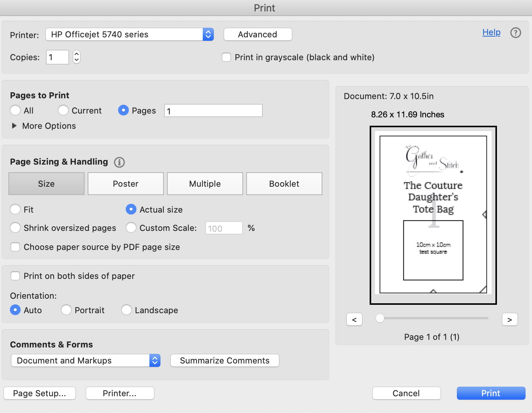The height and width of the screenshot is (413, 532).
Task: Click the page preview slider handle
Action: click(380, 318)
